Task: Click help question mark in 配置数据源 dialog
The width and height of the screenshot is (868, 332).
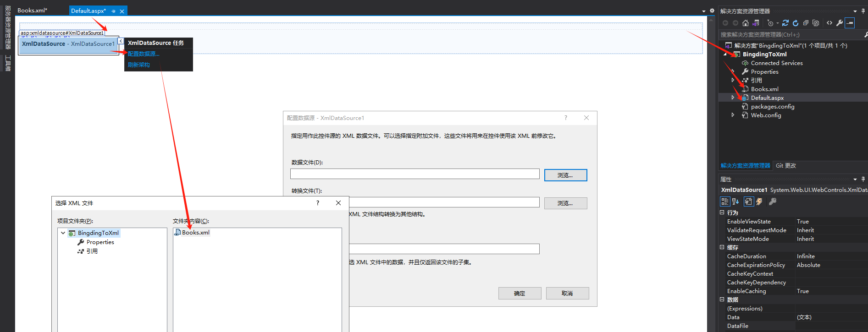Action: [566, 118]
